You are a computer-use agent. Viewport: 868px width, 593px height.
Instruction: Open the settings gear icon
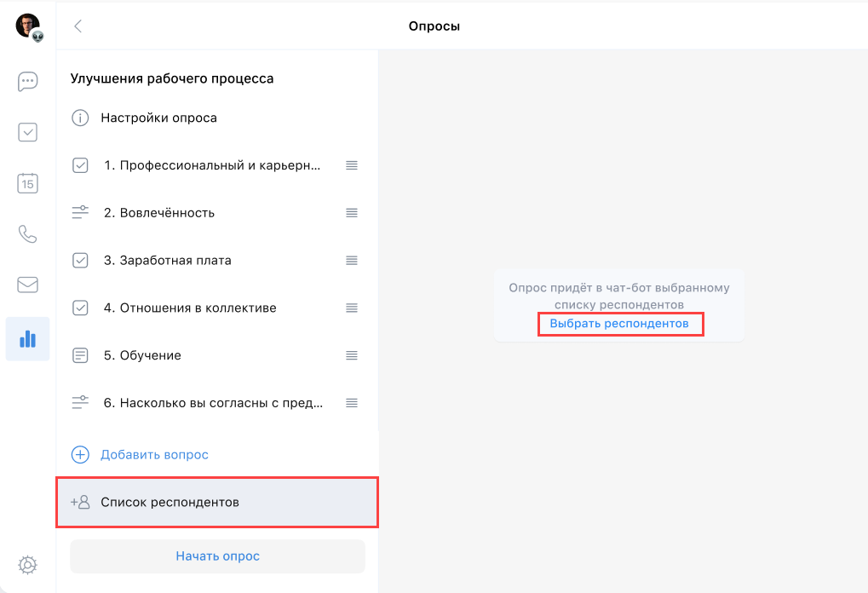pyautogui.click(x=27, y=564)
